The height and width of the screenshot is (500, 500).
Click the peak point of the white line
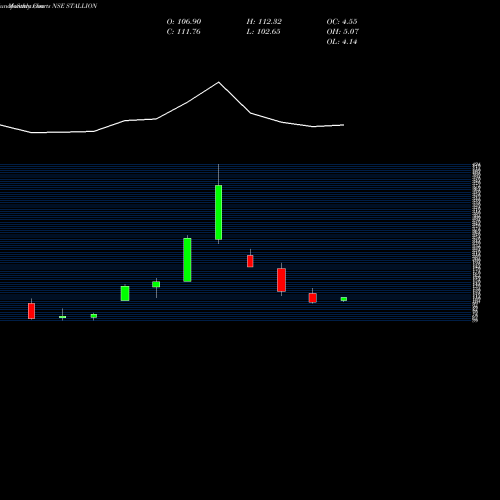tap(219, 82)
